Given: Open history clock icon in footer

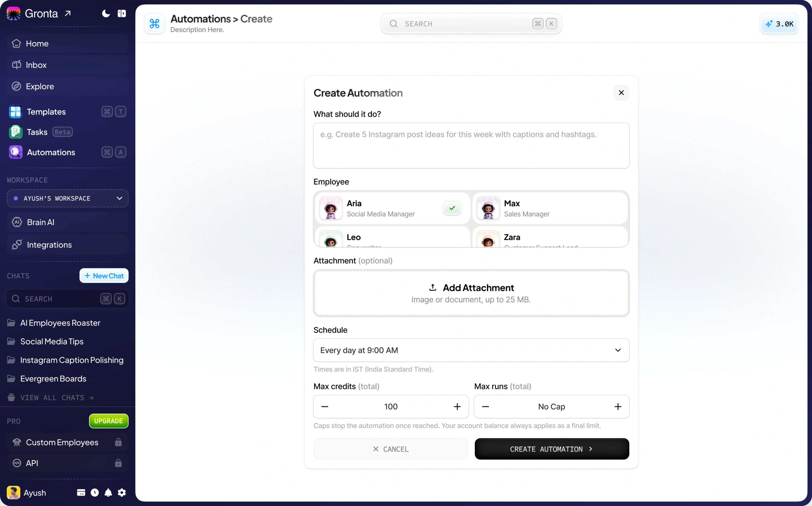Looking at the screenshot, I should [95, 493].
